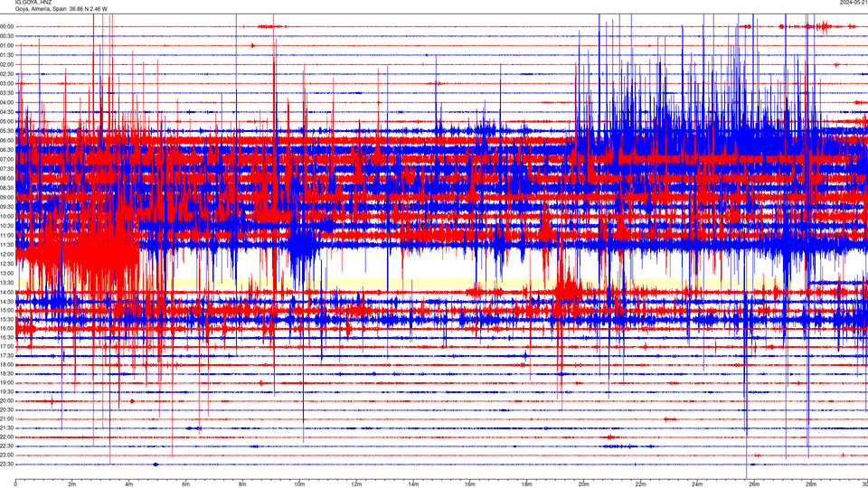Click the 14m tick label on time axis
This screenshot has width=868, height=488.
pos(413,484)
